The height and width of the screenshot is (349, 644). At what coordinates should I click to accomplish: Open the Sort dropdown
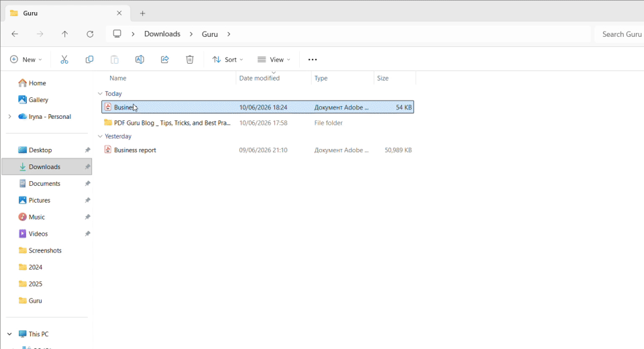tap(227, 60)
